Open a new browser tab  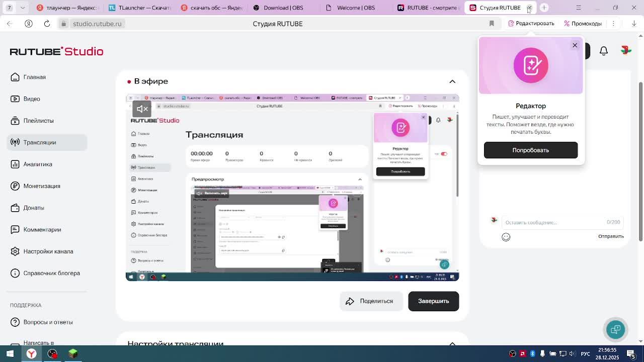(544, 8)
